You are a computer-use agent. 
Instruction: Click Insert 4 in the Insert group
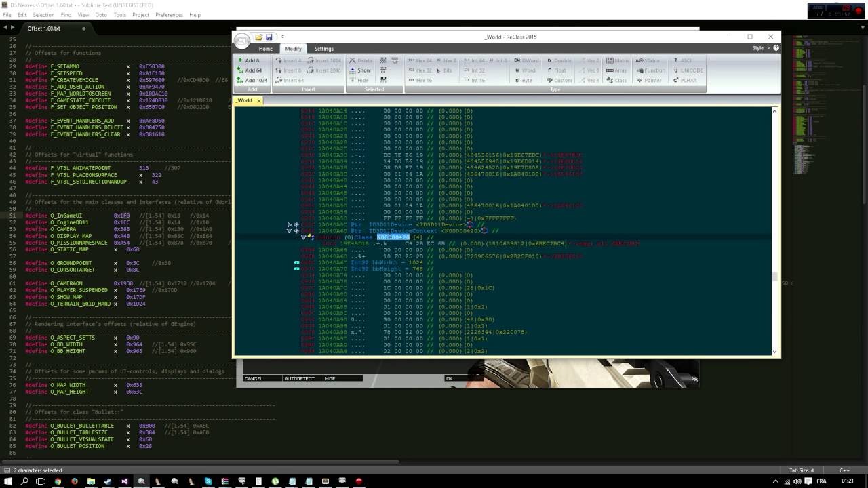point(288,60)
